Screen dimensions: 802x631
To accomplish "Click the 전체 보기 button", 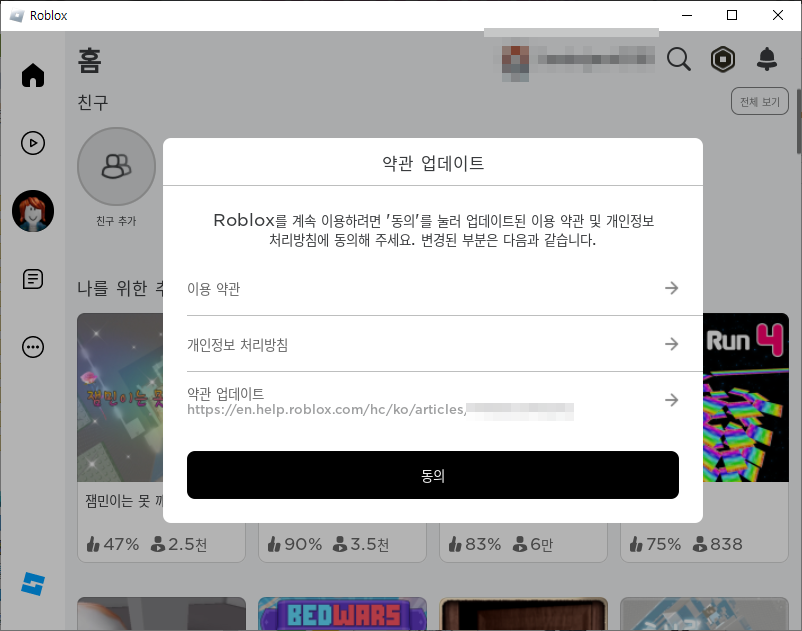I will click(x=760, y=101).
